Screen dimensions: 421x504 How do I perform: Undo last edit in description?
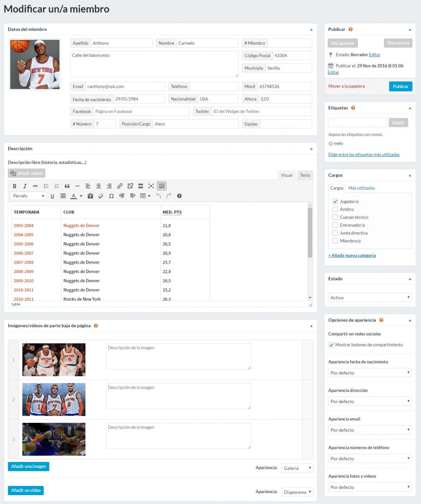[x=158, y=196]
